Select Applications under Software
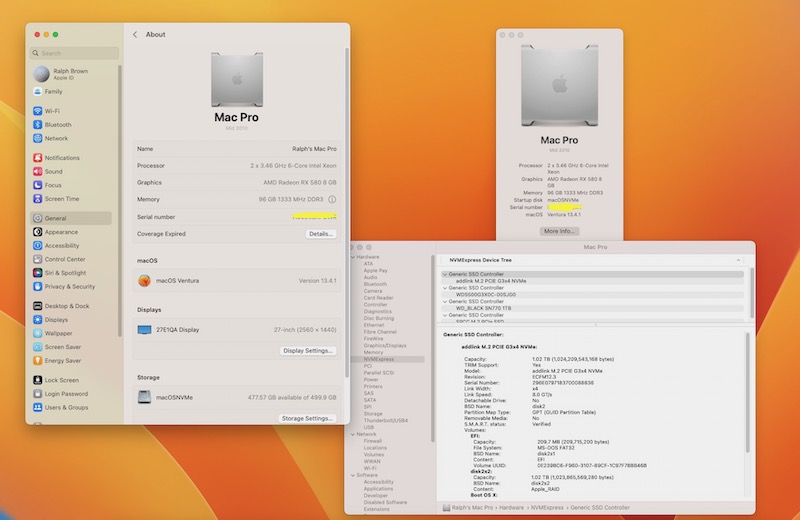800x520 pixels. pos(378,489)
